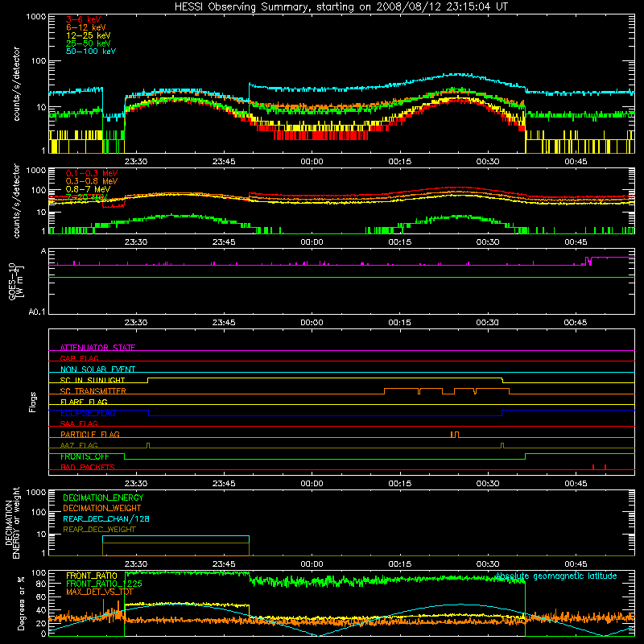Click the 12-25 keV legend entry
The image size is (644, 644).
(x=89, y=35)
